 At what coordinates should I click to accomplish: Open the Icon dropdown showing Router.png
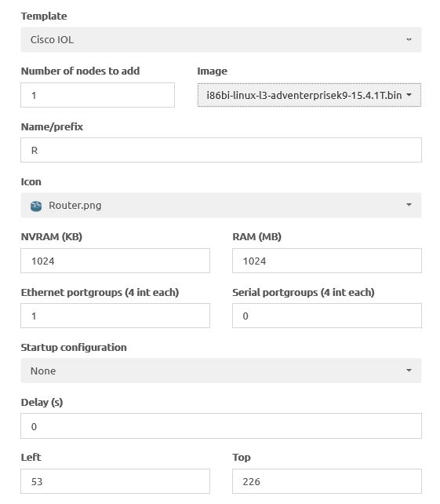(221, 206)
